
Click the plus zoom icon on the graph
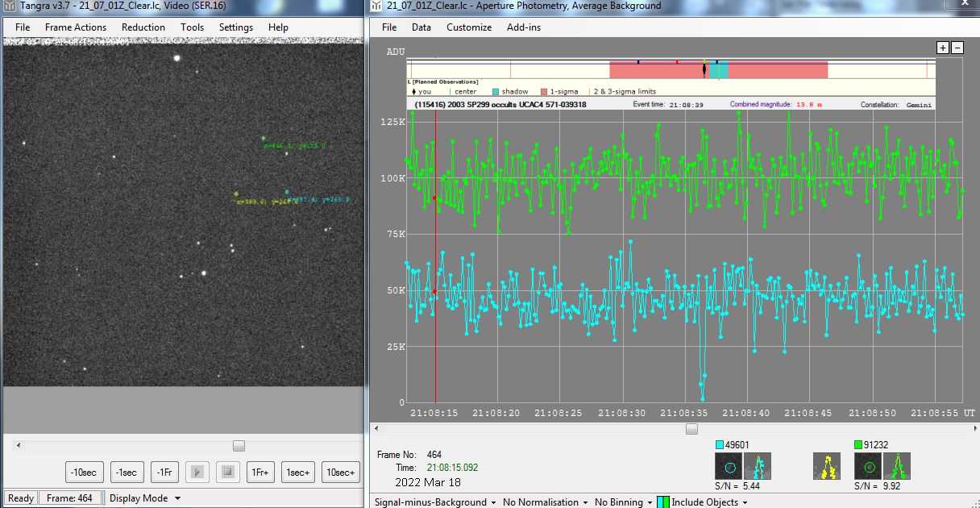[x=943, y=48]
